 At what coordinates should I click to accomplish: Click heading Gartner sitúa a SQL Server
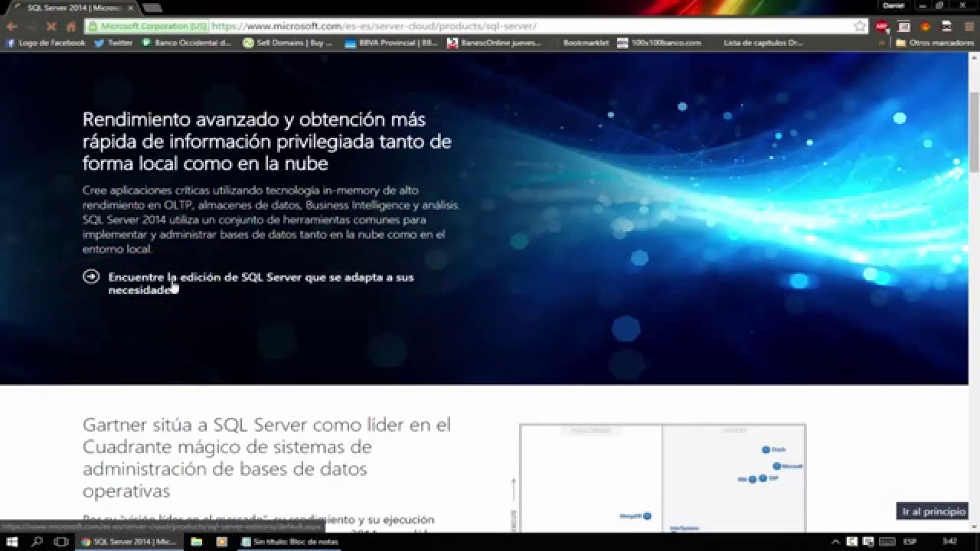pos(267,458)
